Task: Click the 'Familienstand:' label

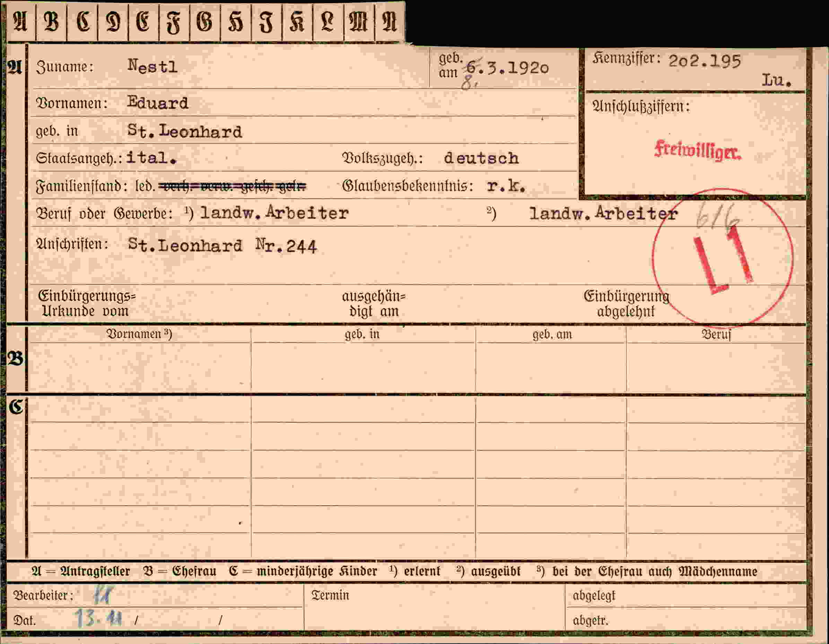Action: coord(81,186)
